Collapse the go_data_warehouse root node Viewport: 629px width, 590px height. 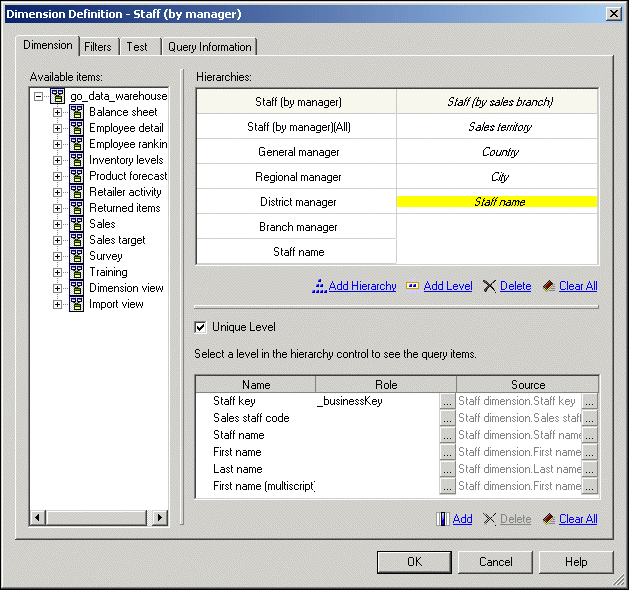pos(39,96)
